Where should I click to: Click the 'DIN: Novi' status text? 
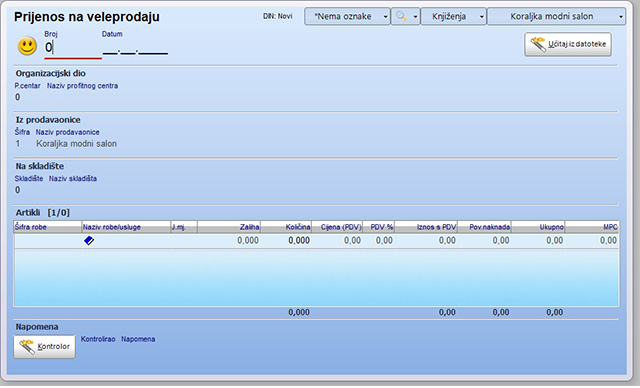click(278, 16)
